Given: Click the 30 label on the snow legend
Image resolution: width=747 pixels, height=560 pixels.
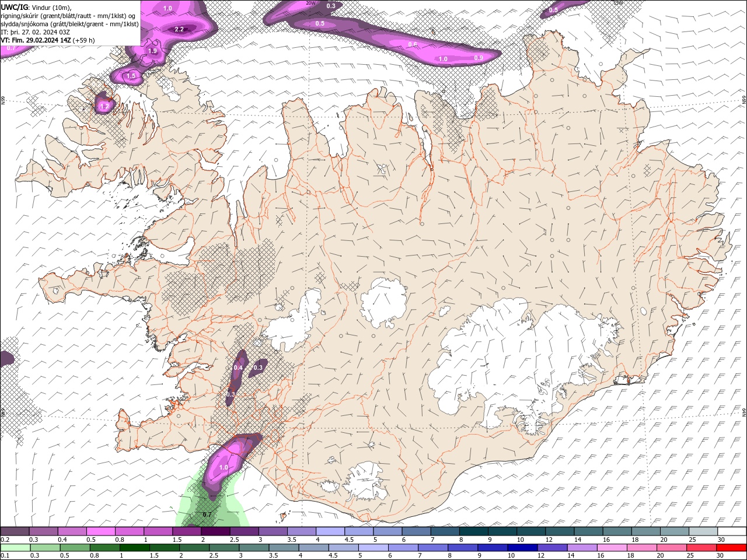Looking at the screenshot, I should pos(721,540).
